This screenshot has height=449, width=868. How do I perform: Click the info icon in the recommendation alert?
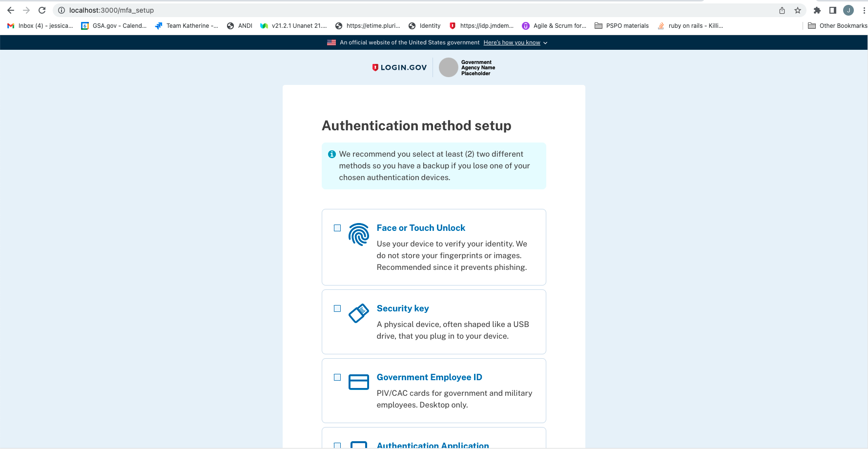point(332,154)
